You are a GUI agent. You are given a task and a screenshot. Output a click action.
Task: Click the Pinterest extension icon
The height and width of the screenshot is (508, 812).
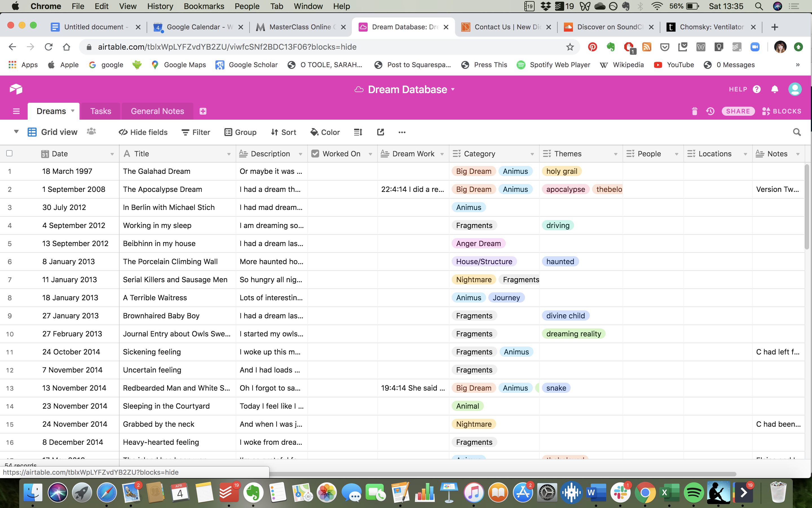pos(593,47)
